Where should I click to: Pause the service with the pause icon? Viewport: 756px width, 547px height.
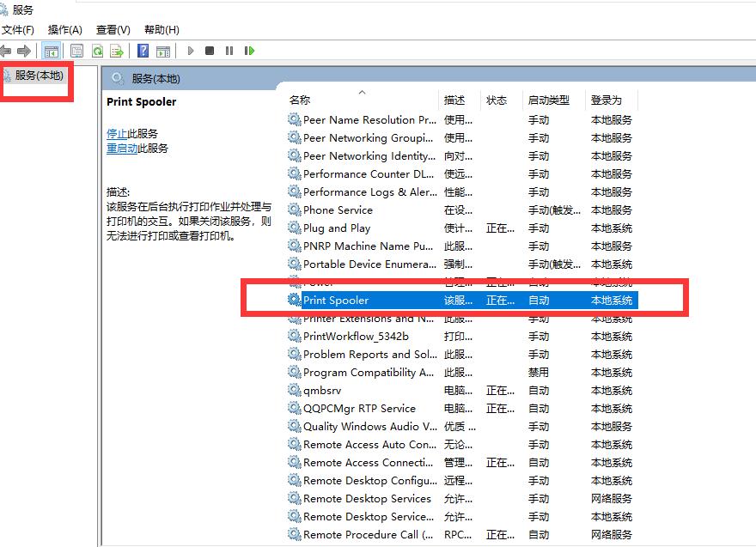229,51
